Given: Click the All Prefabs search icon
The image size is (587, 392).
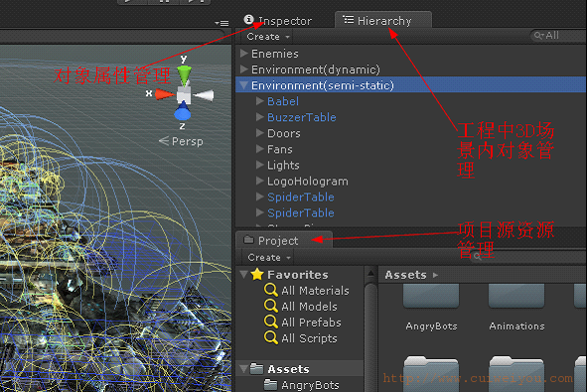Looking at the screenshot, I should [x=271, y=322].
